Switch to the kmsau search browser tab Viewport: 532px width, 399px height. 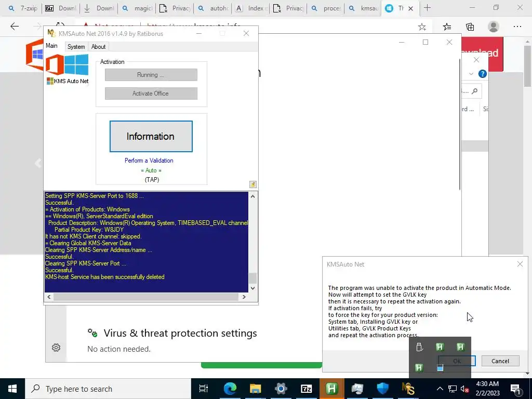pyautogui.click(x=363, y=8)
